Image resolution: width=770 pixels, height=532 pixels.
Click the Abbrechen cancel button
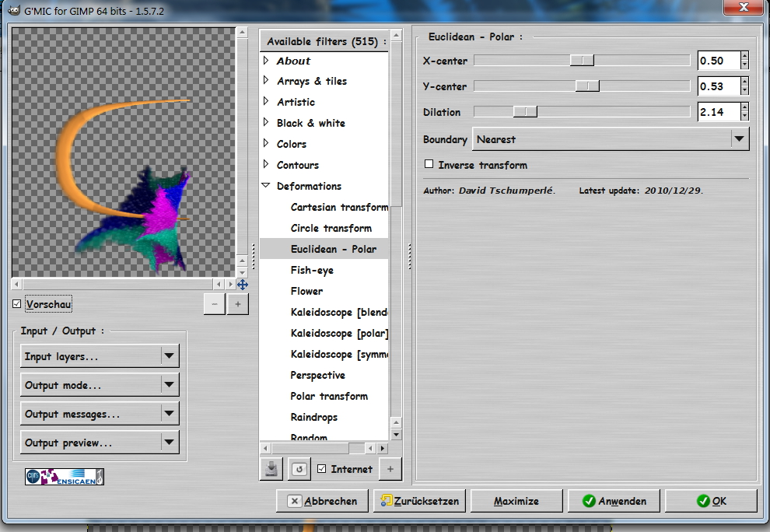pos(322,501)
